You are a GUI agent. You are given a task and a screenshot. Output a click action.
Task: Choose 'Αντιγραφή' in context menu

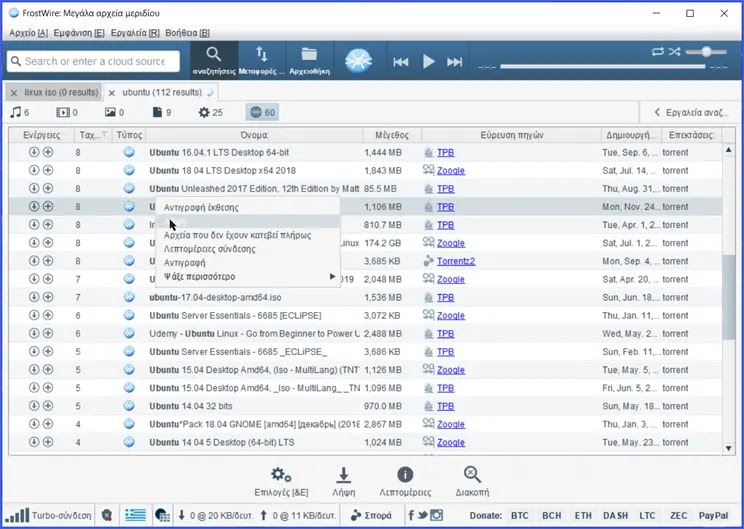pos(248,263)
